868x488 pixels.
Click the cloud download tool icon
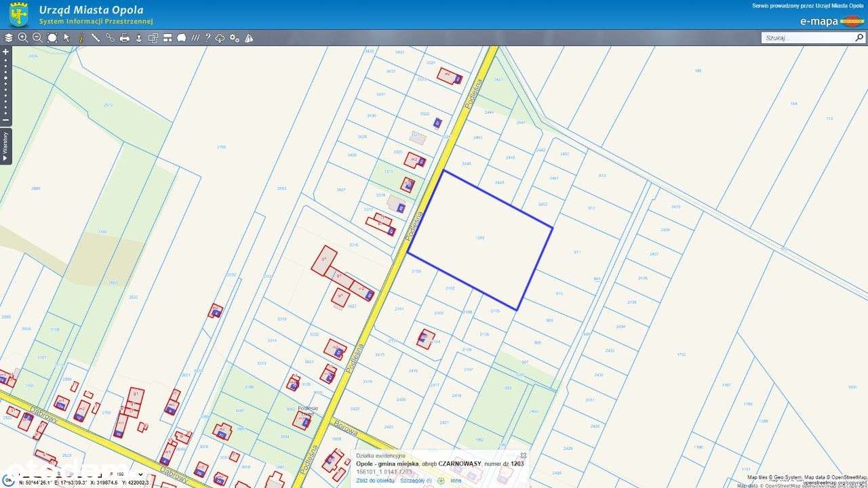point(220,38)
